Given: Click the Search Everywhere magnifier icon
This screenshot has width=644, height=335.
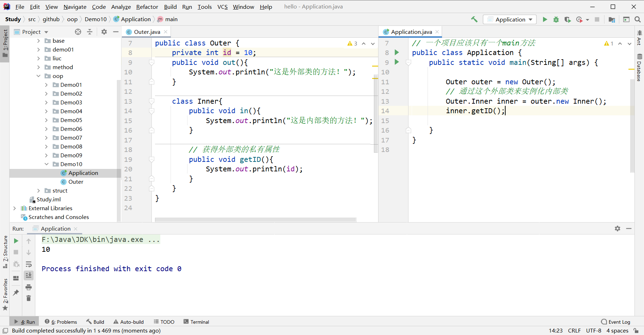Looking at the screenshot, I should [638, 19].
